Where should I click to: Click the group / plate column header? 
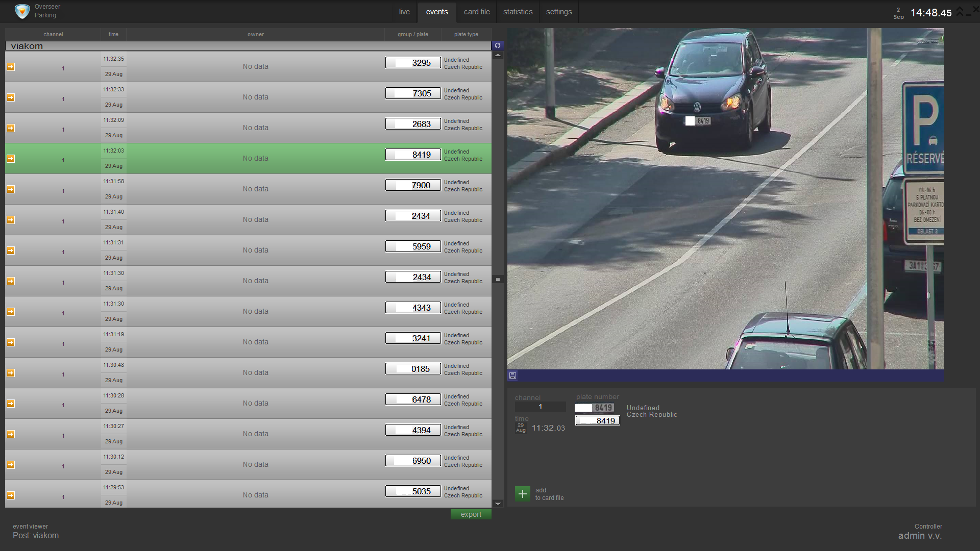[413, 34]
